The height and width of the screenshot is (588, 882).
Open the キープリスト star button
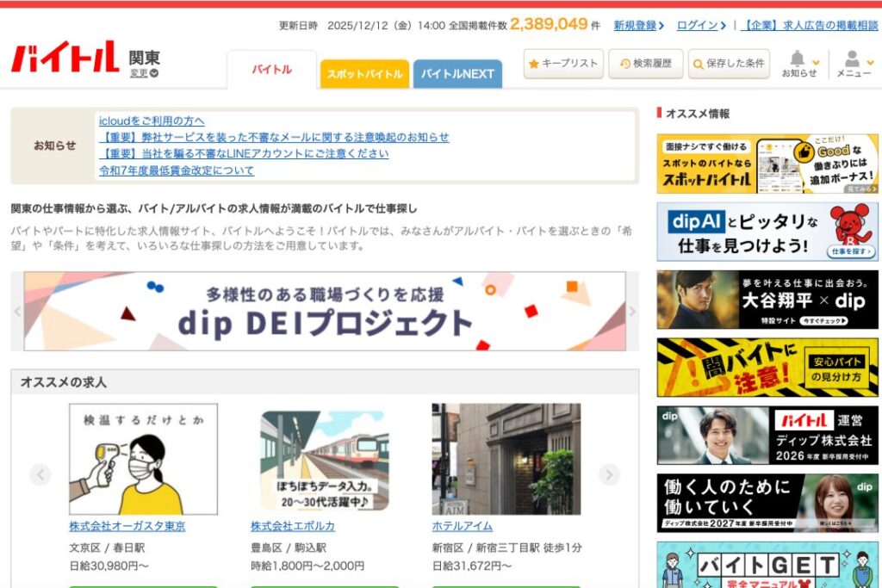coord(563,64)
